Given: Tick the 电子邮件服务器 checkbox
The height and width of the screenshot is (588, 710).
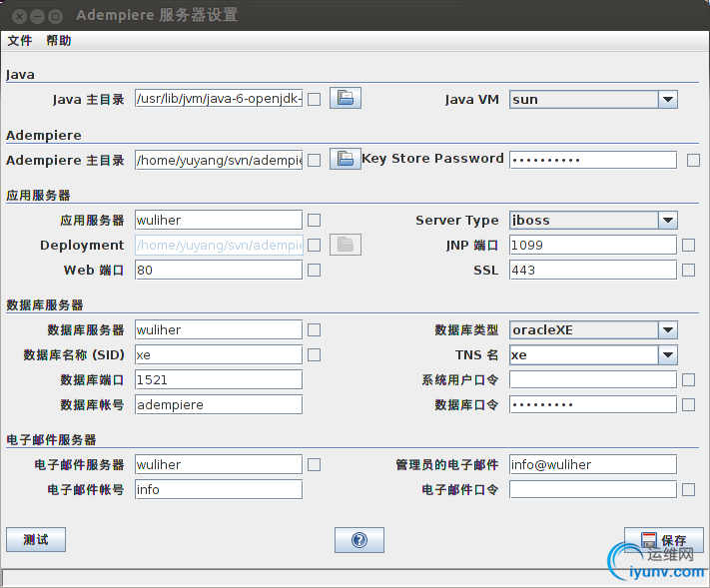Looking at the screenshot, I should tap(314, 464).
